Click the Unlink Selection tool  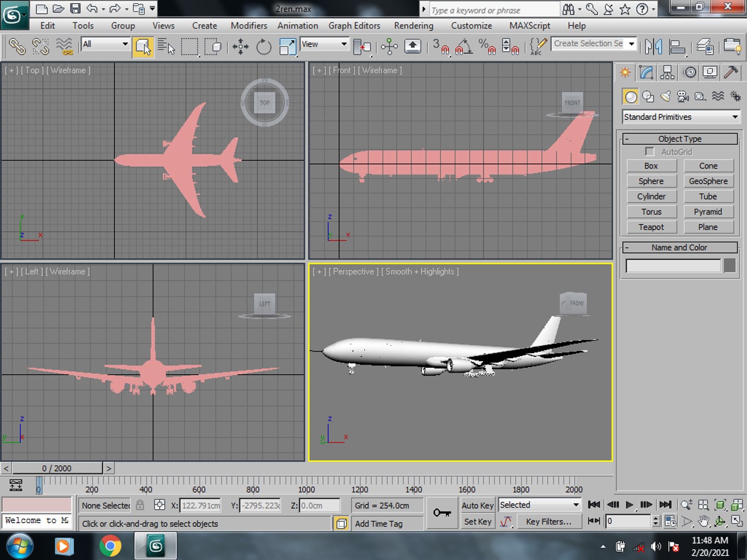click(40, 47)
